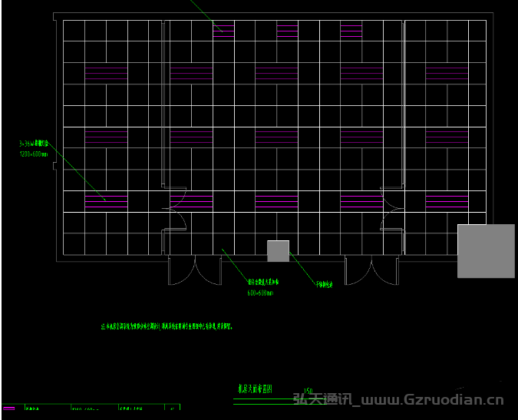Select the magenta fixture the 3×36W leader points to

[x=106, y=202]
